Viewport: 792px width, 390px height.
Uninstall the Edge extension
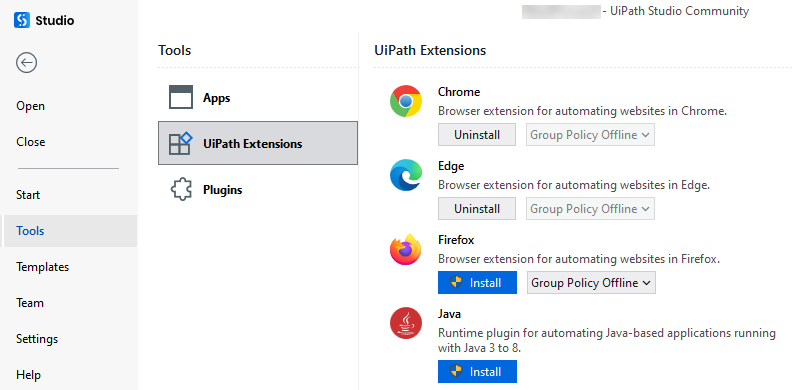[477, 209]
